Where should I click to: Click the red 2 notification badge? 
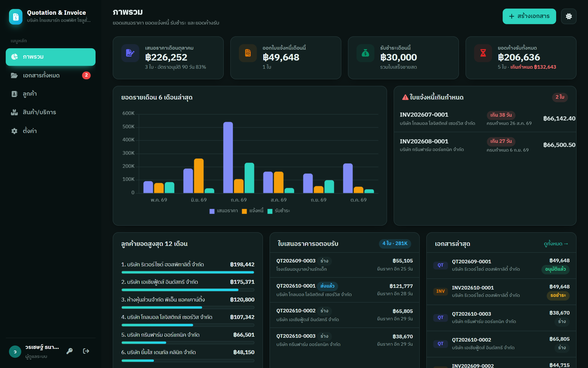tap(86, 75)
